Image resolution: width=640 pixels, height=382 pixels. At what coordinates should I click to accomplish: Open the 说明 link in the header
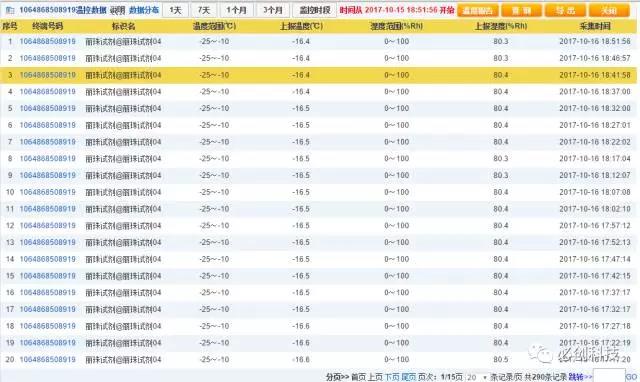118,11
